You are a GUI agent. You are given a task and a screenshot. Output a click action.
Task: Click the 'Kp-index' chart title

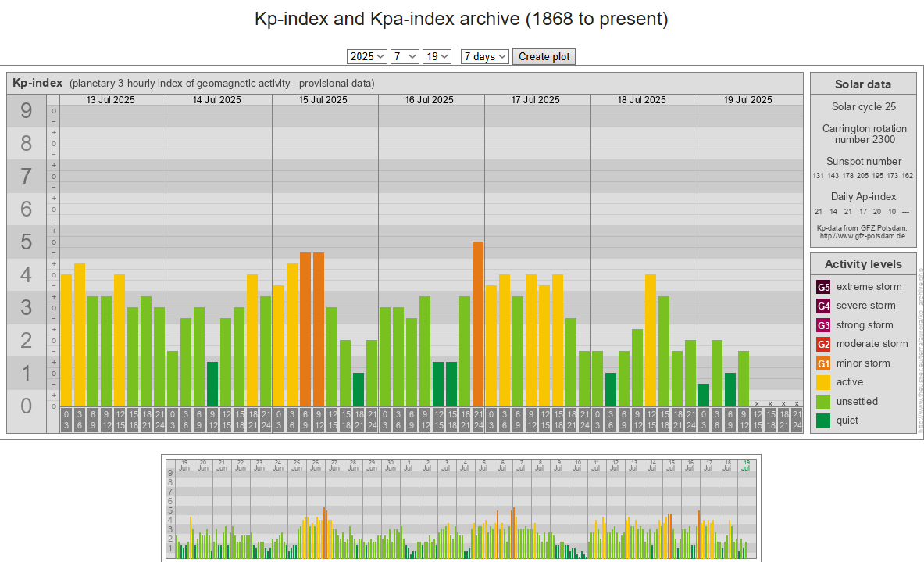(37, 83)
